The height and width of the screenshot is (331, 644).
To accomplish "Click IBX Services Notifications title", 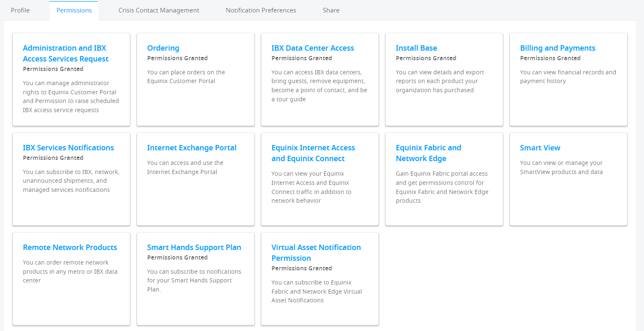I will tap(68, 148).
